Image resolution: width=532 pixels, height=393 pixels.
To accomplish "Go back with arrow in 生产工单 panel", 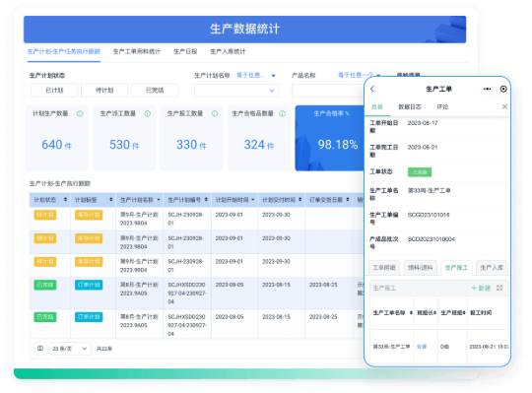I will point(372,89).
